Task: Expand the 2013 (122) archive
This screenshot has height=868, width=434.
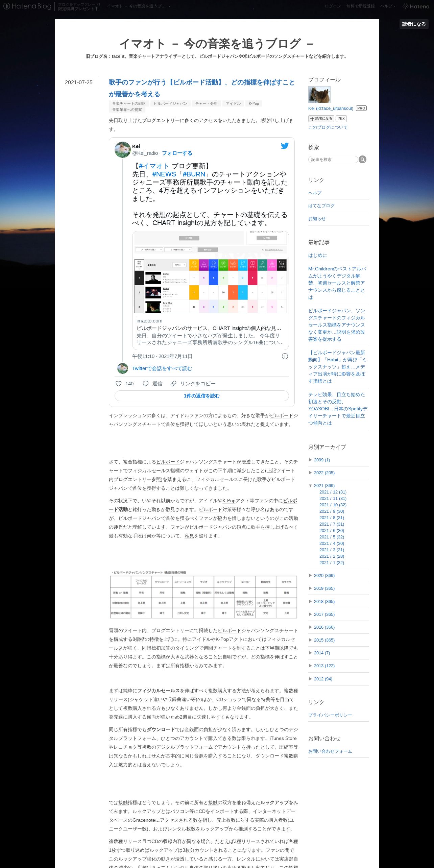Action: 310,666
